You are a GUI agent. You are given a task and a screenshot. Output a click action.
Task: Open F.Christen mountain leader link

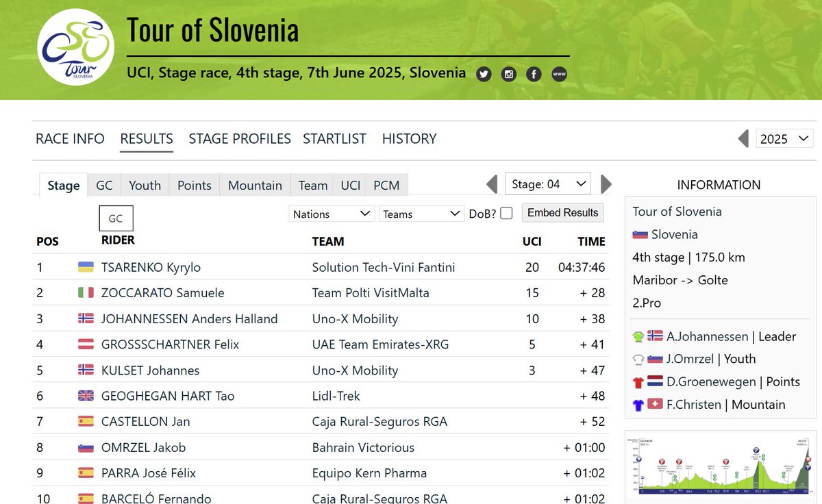click(x=694, y=405)
